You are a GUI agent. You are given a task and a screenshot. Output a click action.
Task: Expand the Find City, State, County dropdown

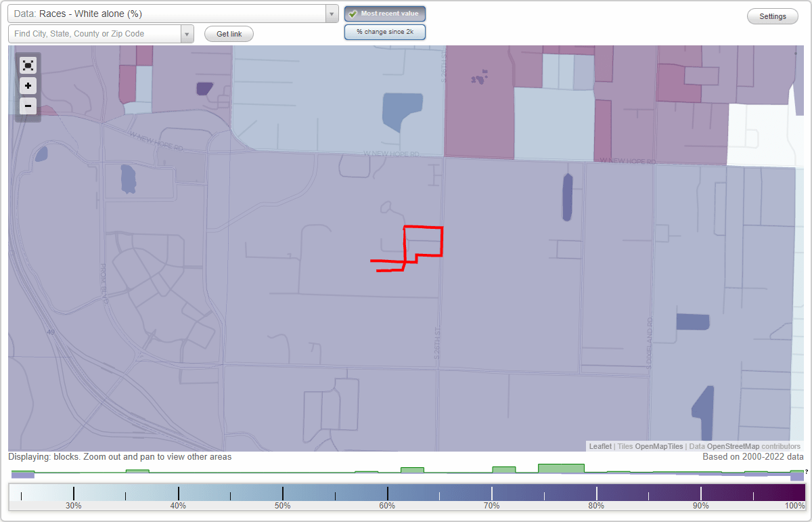pos(187,33)
